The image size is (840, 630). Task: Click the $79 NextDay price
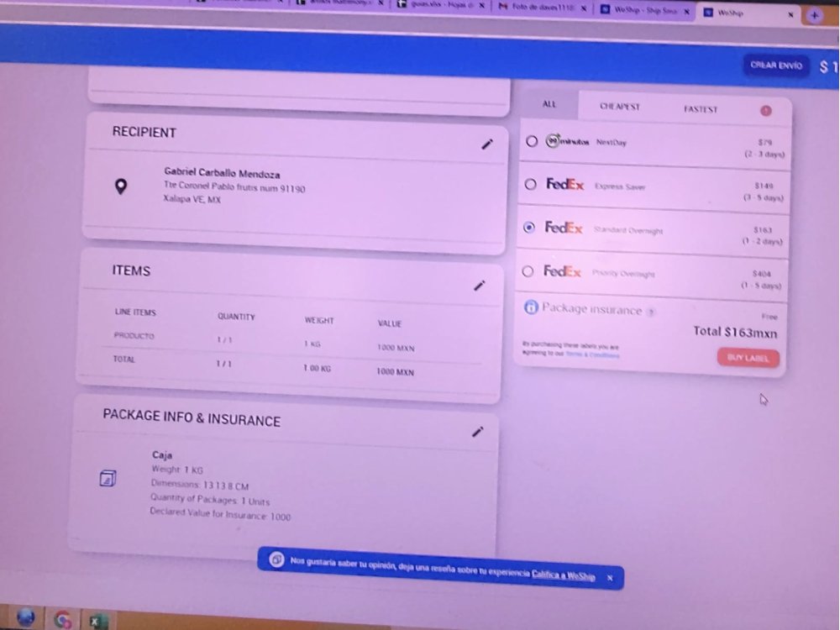coord(765,143)
